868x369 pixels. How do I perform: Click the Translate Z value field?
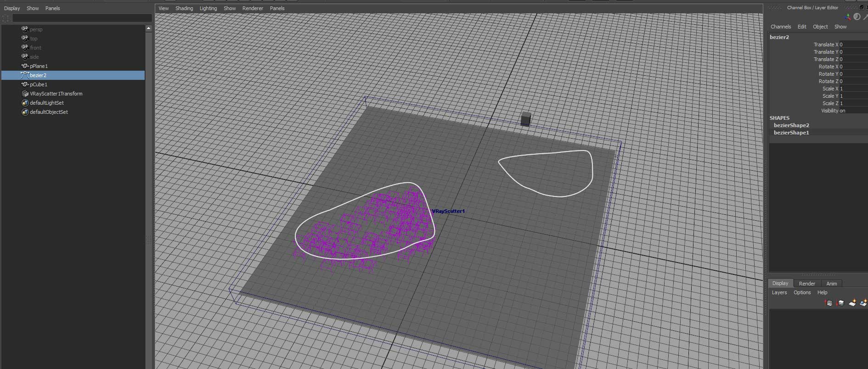[x=853, y=59]
